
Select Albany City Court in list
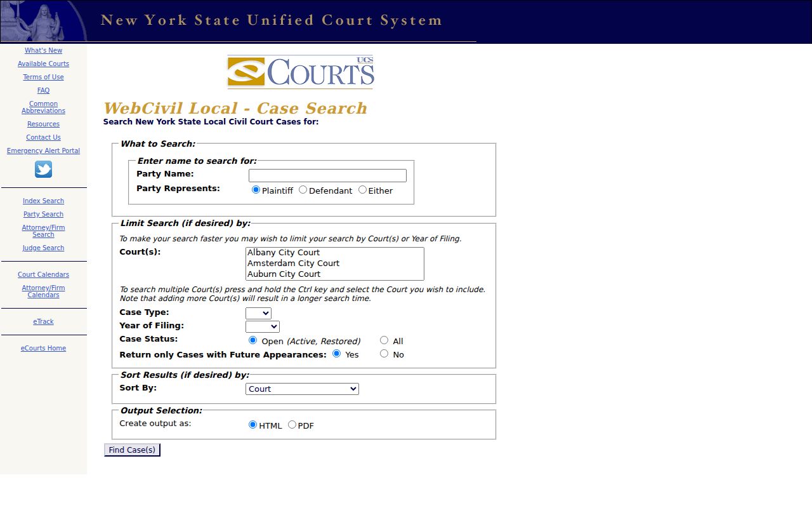tap(334, 253)
